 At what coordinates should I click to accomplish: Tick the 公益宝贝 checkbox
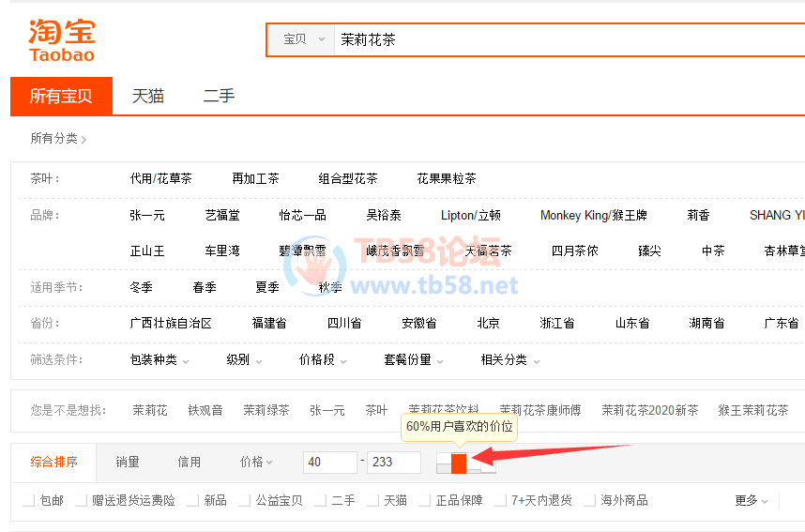point(244,501)
